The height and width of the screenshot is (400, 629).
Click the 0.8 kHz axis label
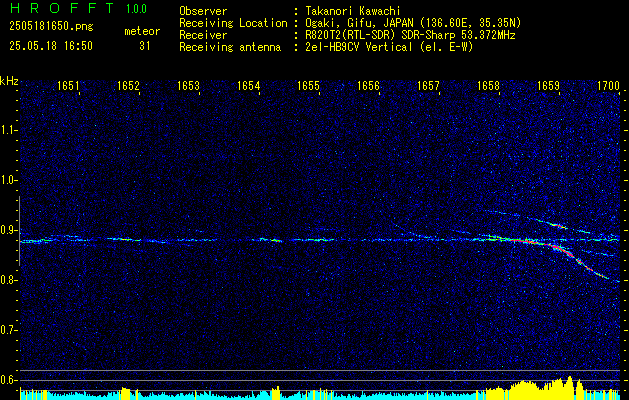(x=7, y=280)
